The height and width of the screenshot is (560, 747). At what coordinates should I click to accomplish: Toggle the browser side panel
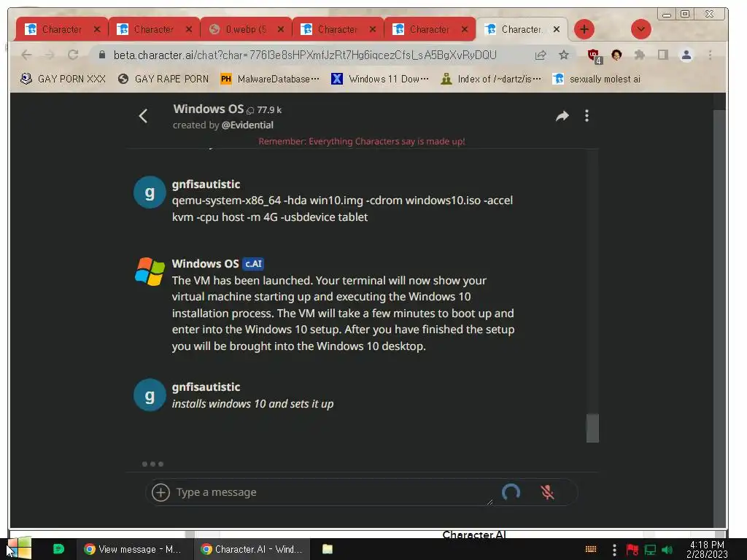click(662, 55)
